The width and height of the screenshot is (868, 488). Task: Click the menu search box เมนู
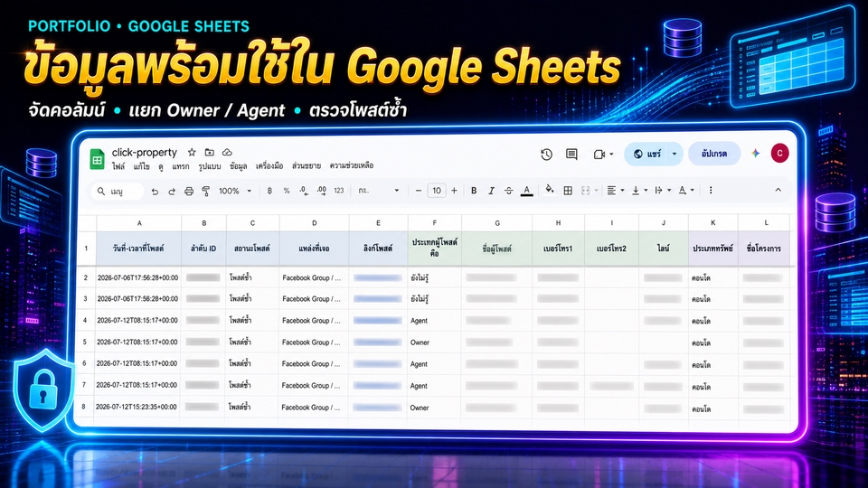(118, 191)
